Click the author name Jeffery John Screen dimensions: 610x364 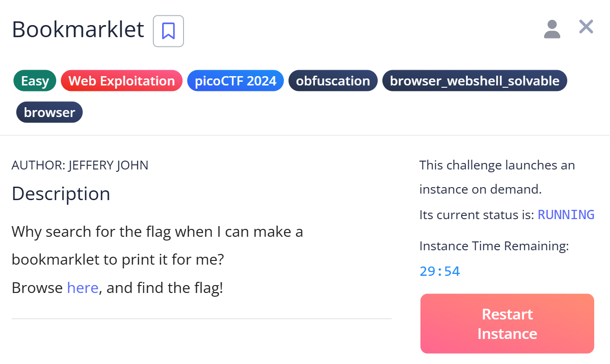(108, 165)
